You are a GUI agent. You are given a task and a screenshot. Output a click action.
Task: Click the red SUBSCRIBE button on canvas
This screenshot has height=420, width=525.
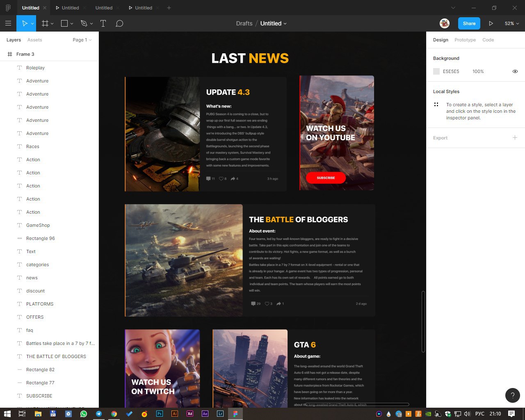click(326, 178)
